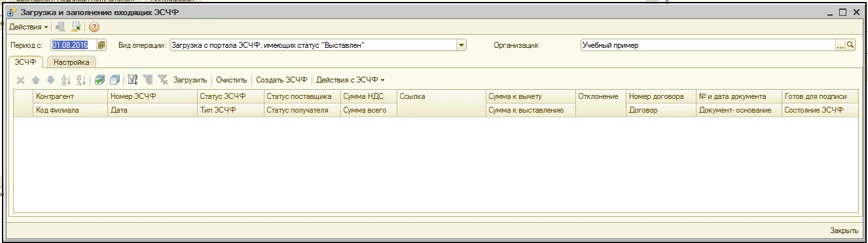Viewport: 868px width, 243px height.
Task: Click the Сумма всего column header
Action: [x=369, y=110]
